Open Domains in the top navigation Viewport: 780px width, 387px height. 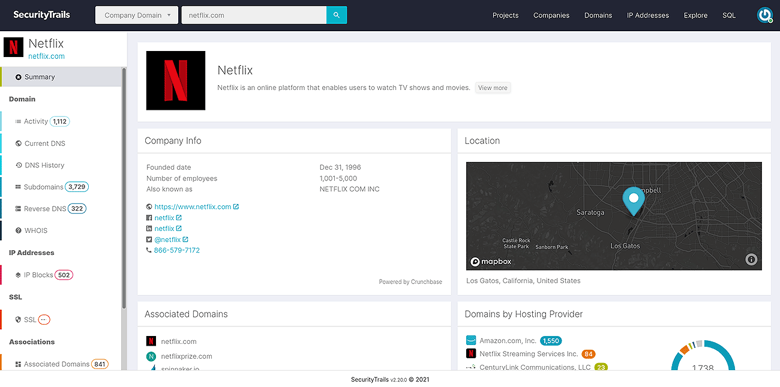pyautogui.click(x=598, y=15)
